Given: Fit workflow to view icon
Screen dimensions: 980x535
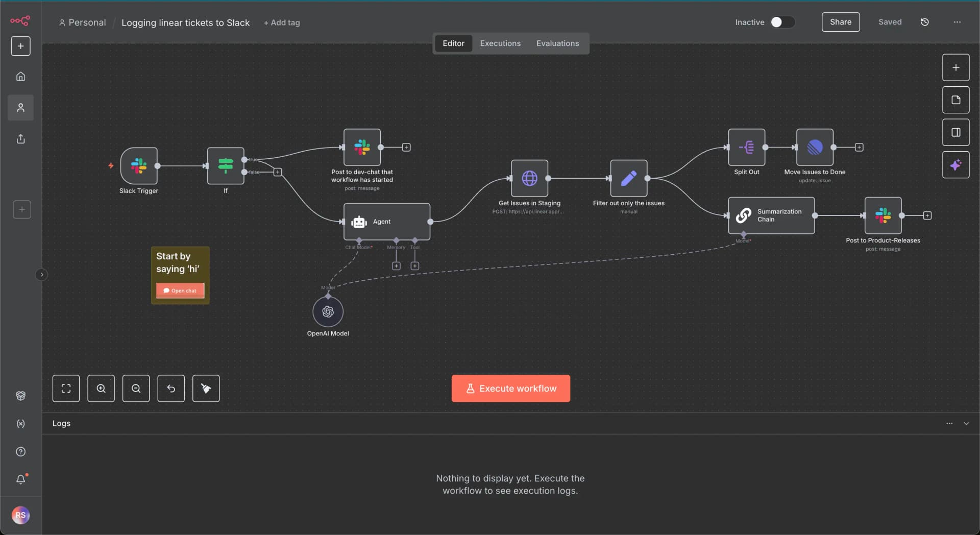Looking at the screenshot, I should pos(66,388).
